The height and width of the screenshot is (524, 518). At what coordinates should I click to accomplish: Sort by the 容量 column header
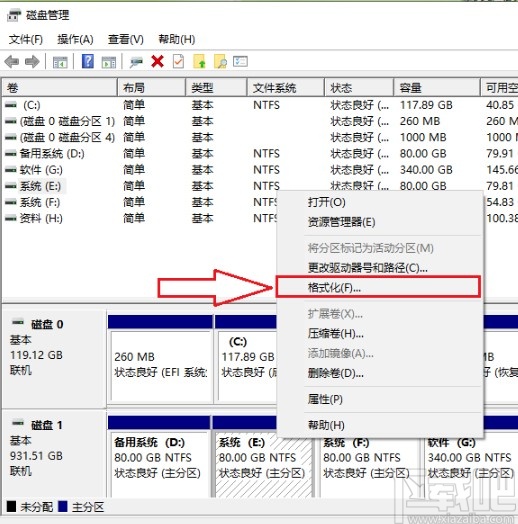[x=437, y=88]
